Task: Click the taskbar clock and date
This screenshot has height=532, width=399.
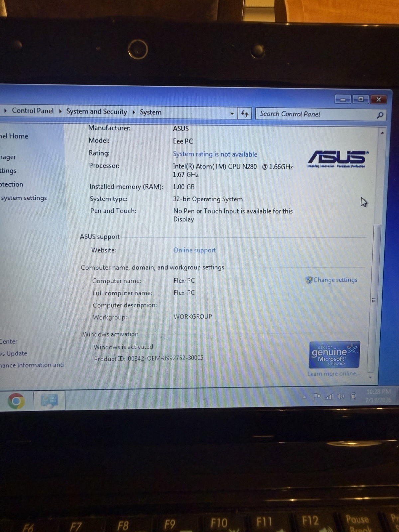Action: (378, 396)
